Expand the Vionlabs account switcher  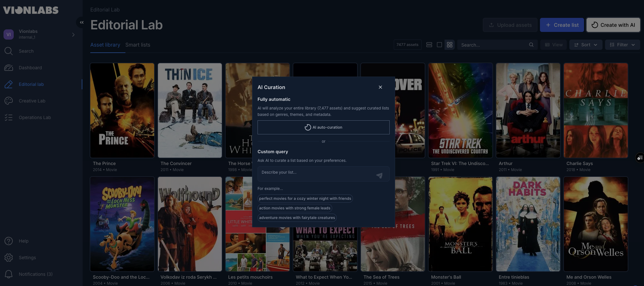coord(73,34)
